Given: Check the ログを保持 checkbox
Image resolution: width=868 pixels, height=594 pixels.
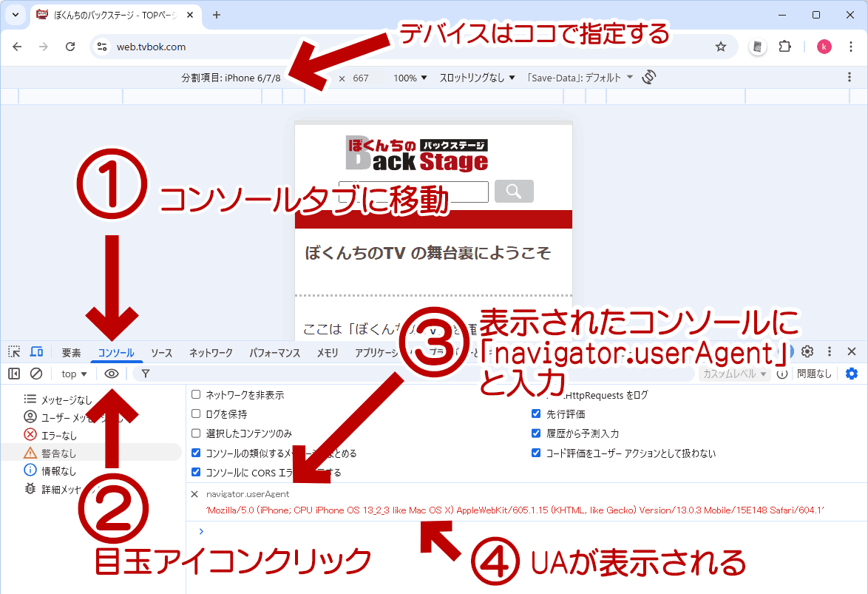Looking at the screenshot, I should [196, 414].
